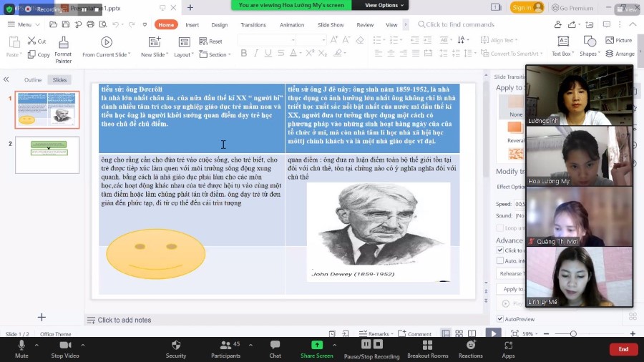Click the Sign in button
The image size is (644, 362).
click(527, 7)
